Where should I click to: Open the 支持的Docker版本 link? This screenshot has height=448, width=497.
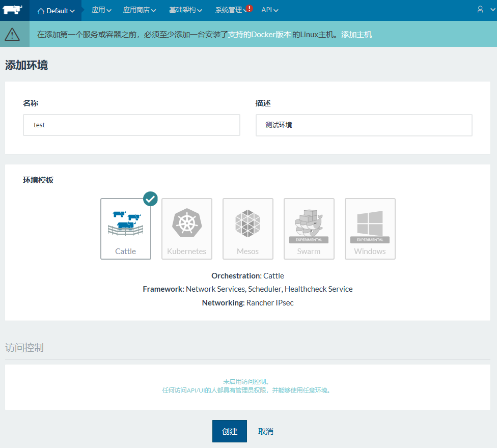click(259, 34)
